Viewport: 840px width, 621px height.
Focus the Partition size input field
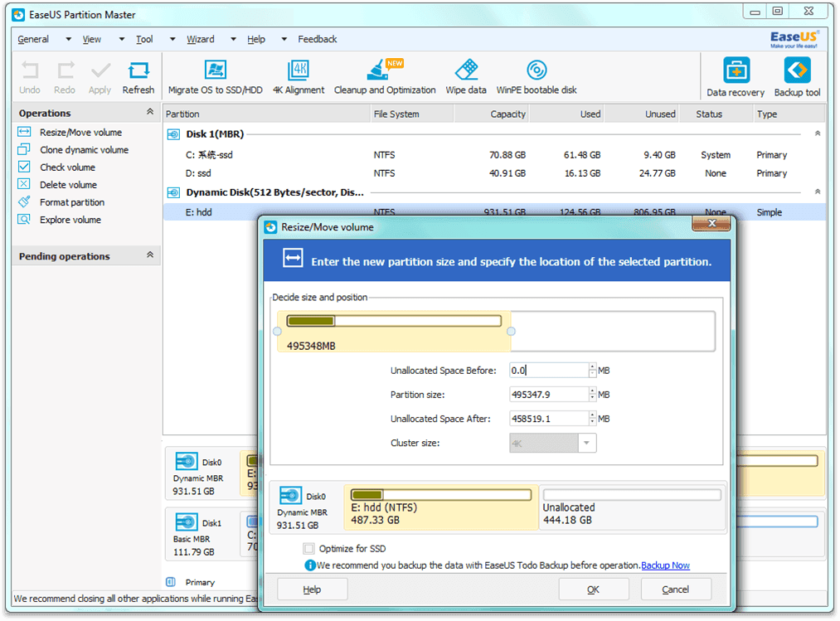tap(549, 395)
